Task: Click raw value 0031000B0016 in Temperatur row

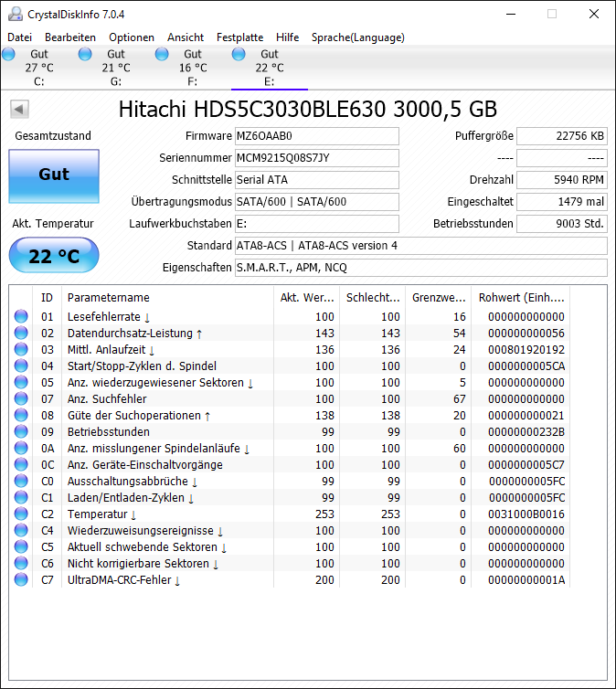Action: click(526, 514)
